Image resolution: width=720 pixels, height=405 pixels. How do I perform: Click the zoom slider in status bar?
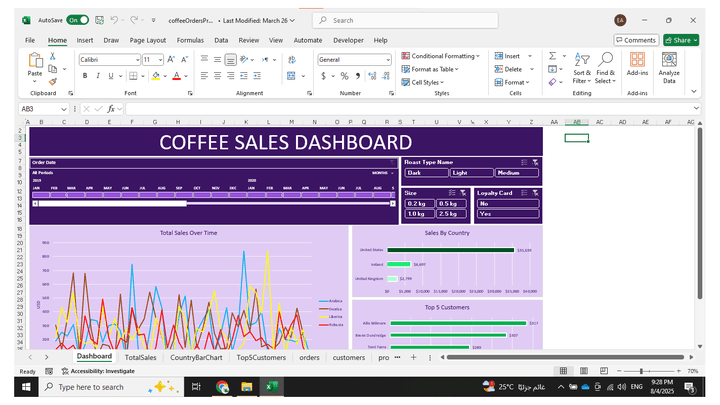pyautogui.click(x=641, y=371)
